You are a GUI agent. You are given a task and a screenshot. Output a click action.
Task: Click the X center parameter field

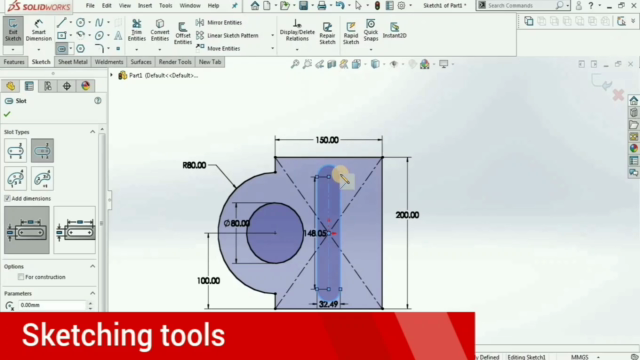[52, 305]
